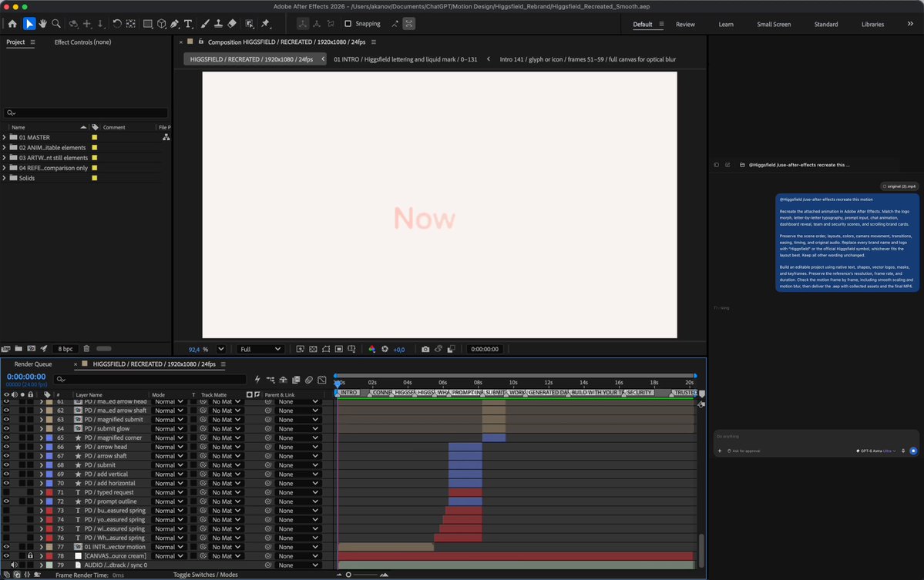Click the timeline zoom slider handle

click(348, 575)
